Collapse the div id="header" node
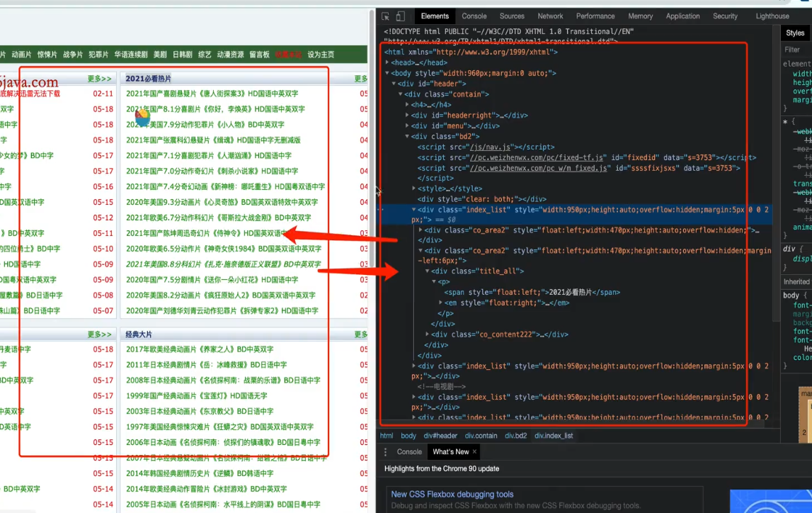This screenshot has width=812, height=513. [x=394, y=84]
